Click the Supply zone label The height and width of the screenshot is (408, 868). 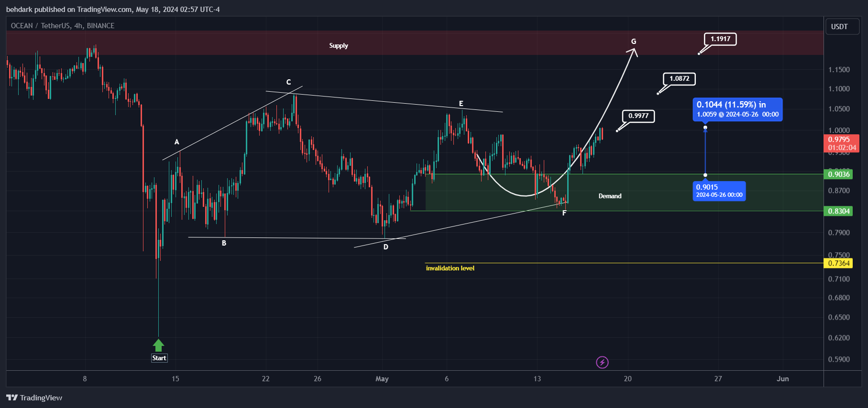339,46
